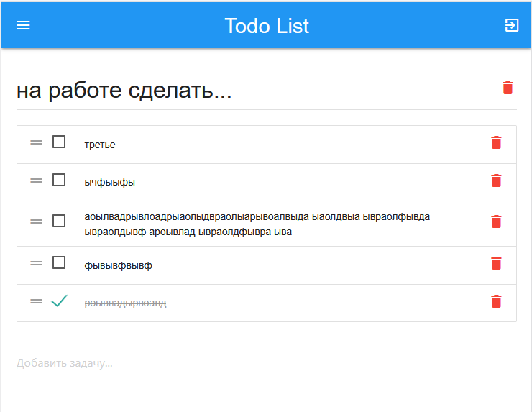Click the 'третье' task text

point(100,145)
